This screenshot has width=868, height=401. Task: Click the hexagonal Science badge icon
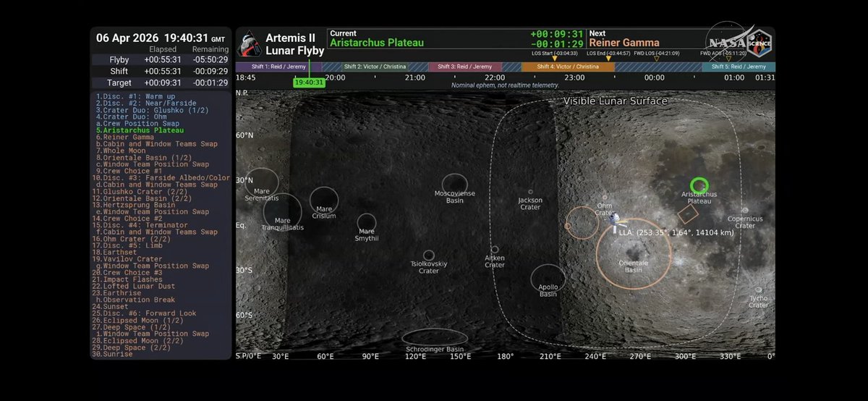tap(758, 43)
